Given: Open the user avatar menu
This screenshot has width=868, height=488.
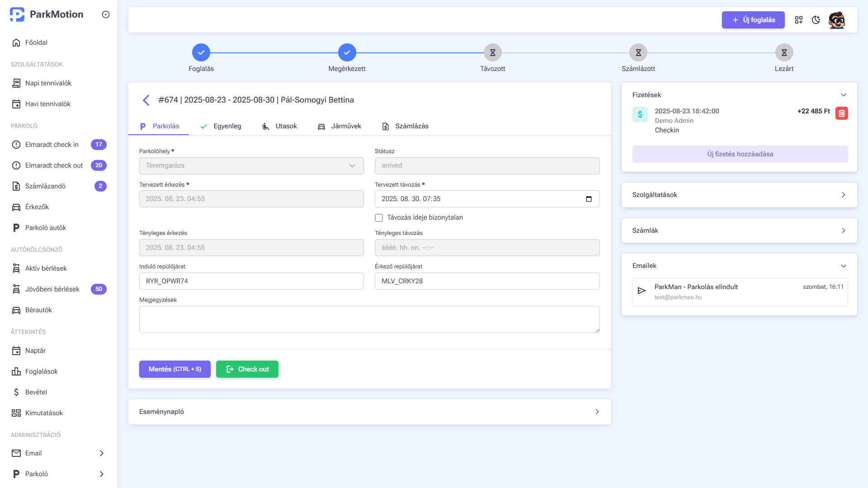Looking at the screenshot, I should (837, 20).
